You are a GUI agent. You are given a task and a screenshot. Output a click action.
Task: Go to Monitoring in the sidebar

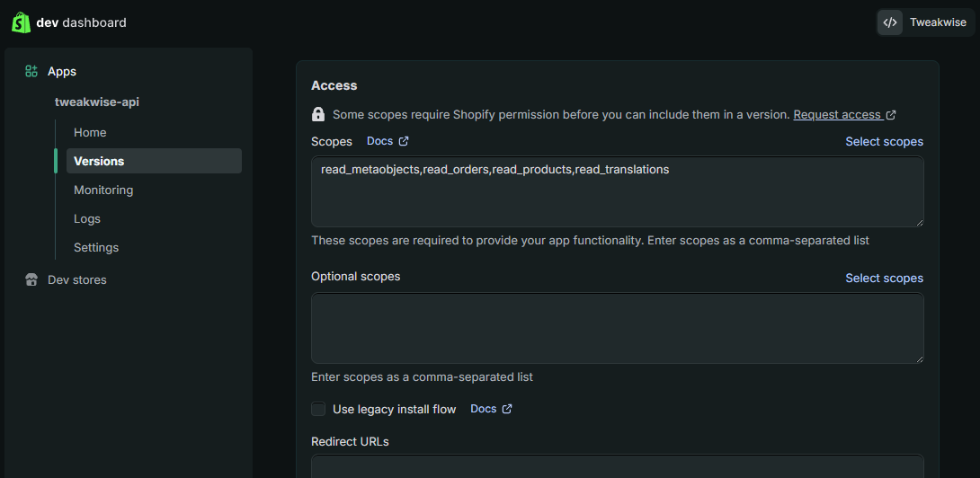[x=103, y=190]
